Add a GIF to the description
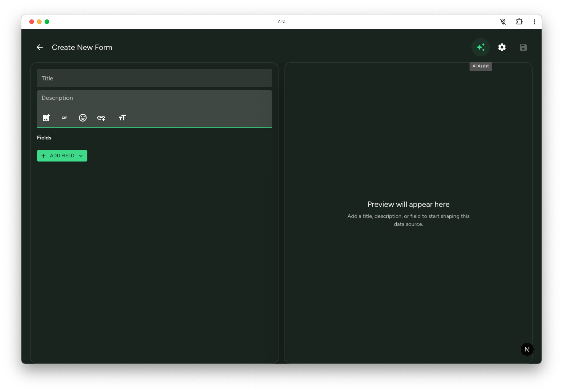This screenshot has height=392, width=563. (64, 118)
